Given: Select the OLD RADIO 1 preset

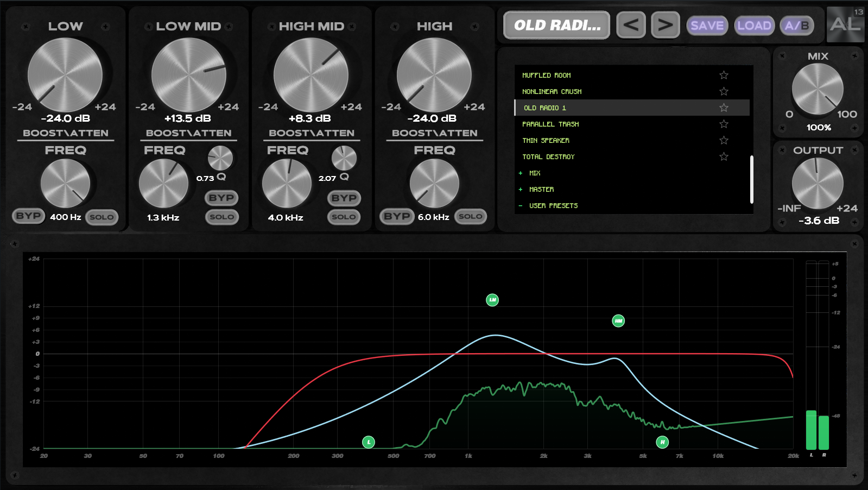Looking at the screenshot, I should pos(632,108).
